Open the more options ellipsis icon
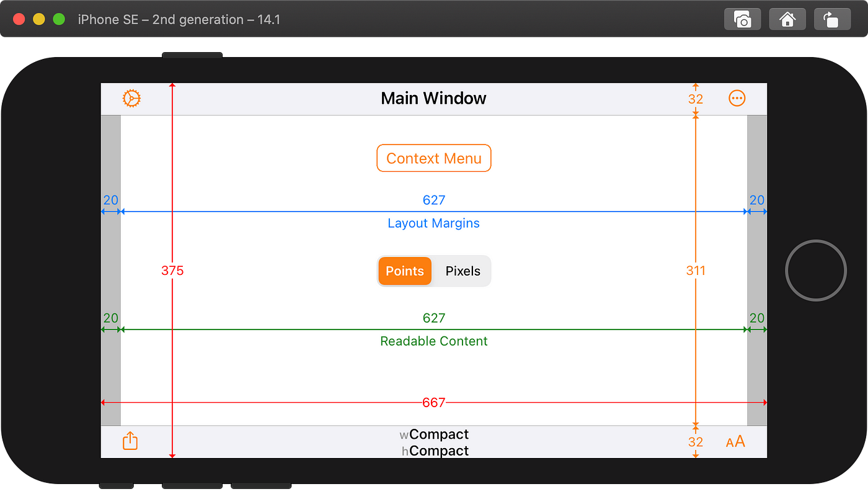Image resolution: width=868 pixels, height=494 pixels. [737, 98]
